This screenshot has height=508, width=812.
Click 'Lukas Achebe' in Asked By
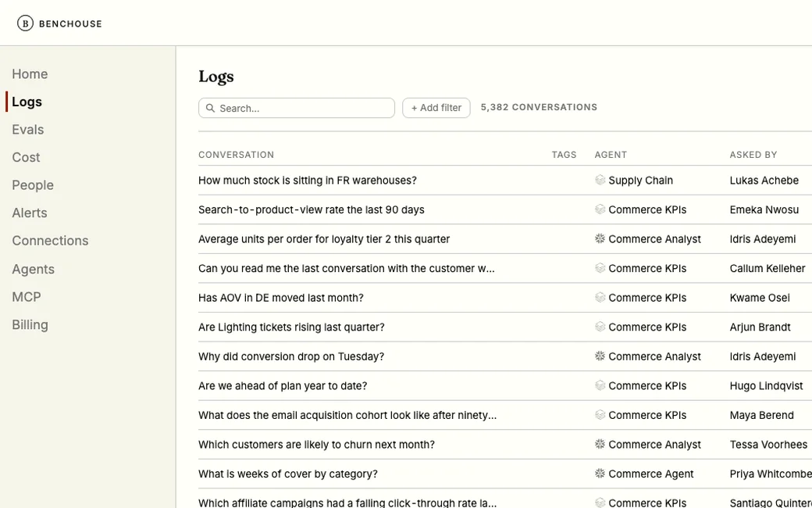click(x=764, y=181)
